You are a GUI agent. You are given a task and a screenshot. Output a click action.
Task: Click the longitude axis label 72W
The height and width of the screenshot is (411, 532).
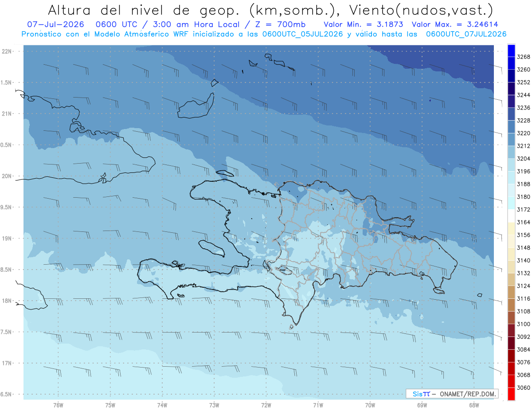point(266,405)
